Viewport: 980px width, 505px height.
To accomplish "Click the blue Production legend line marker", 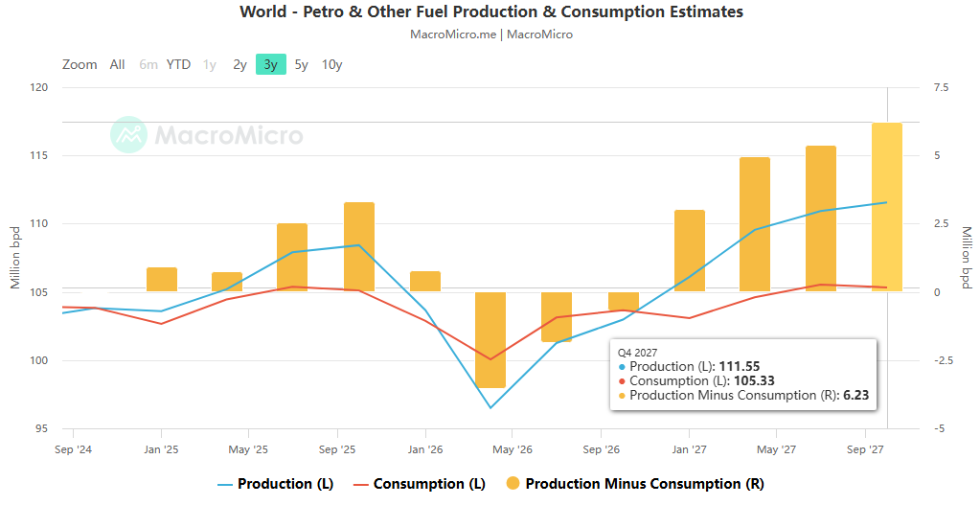I will click(225, 484).
